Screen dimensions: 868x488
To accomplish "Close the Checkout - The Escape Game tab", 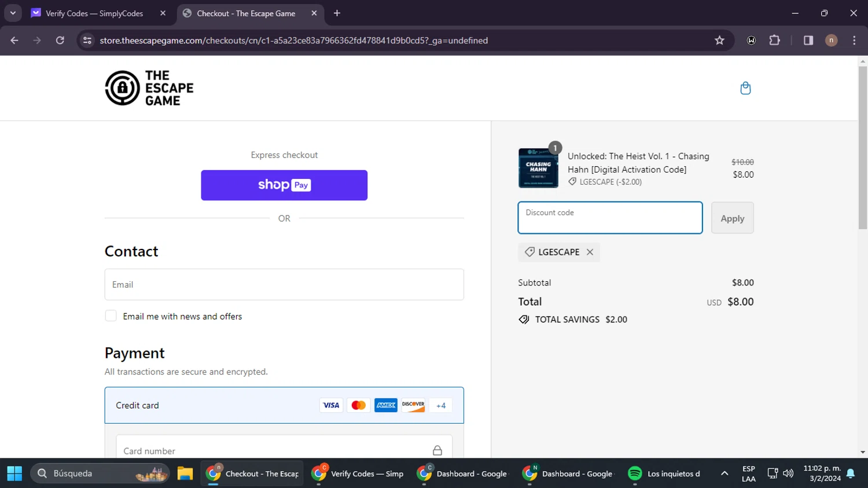I will [314, 13].
